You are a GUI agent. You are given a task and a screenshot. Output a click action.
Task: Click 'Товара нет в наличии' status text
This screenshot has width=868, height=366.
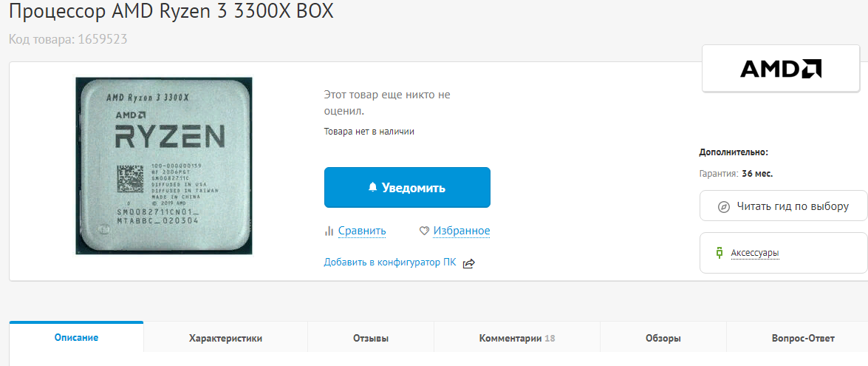point(369,132)
